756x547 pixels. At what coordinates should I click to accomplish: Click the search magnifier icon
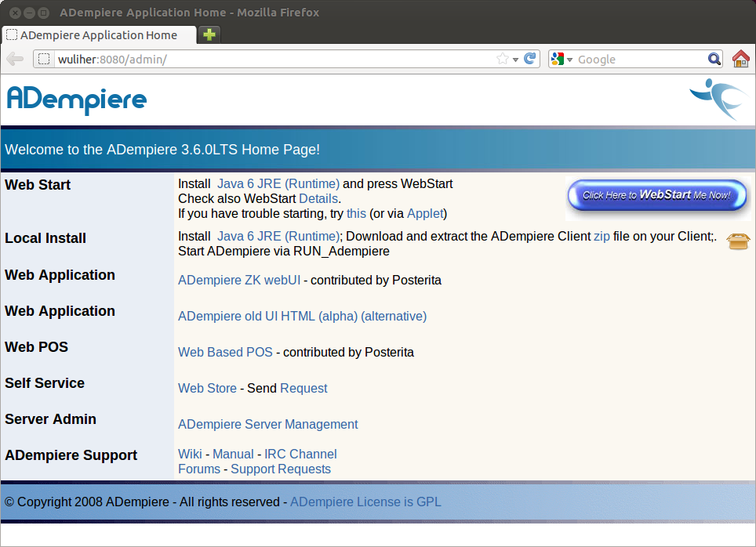714,59
